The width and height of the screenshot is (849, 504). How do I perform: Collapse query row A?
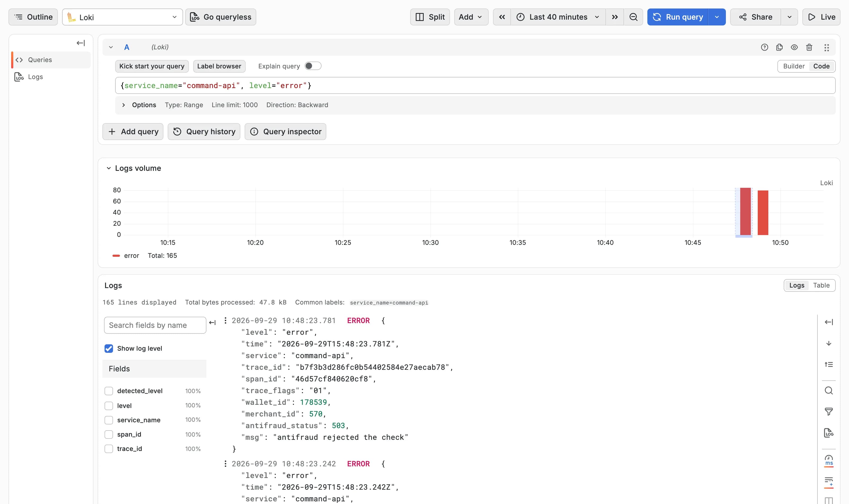point(111,47)
